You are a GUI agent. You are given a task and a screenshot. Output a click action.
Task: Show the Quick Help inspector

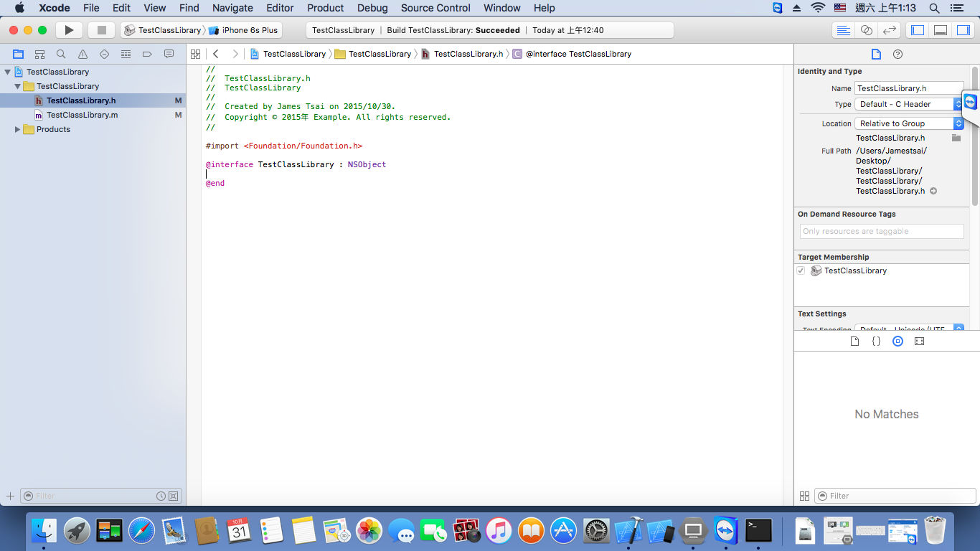[897, 54]
